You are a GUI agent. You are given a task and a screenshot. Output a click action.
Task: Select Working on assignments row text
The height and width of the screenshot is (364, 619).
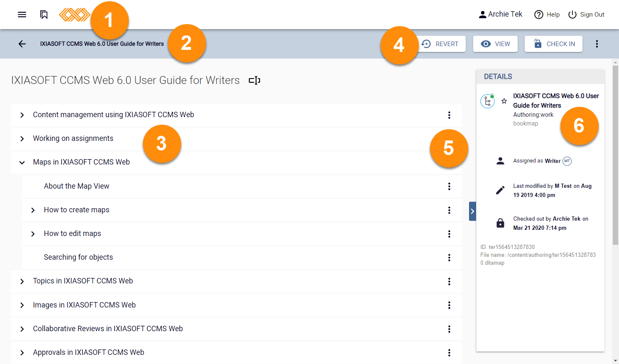pyautogui.click(x=73, y=138)
